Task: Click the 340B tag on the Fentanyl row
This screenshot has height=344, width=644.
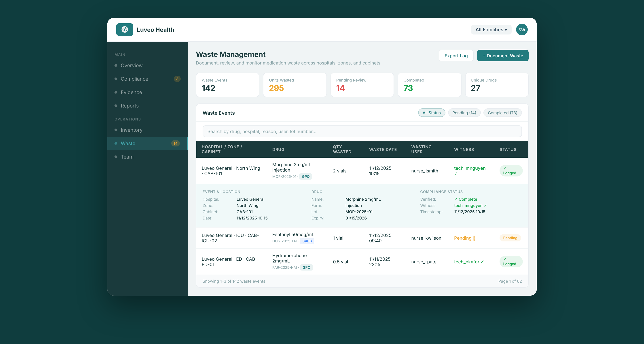Action: [x=307, y=241]
